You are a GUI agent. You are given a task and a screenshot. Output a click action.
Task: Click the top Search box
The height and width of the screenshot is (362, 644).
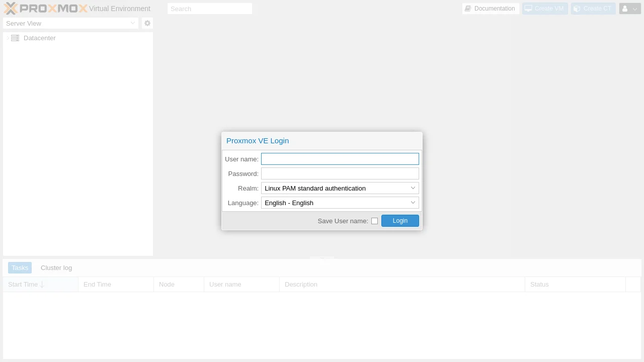click(x=210, y=9)
